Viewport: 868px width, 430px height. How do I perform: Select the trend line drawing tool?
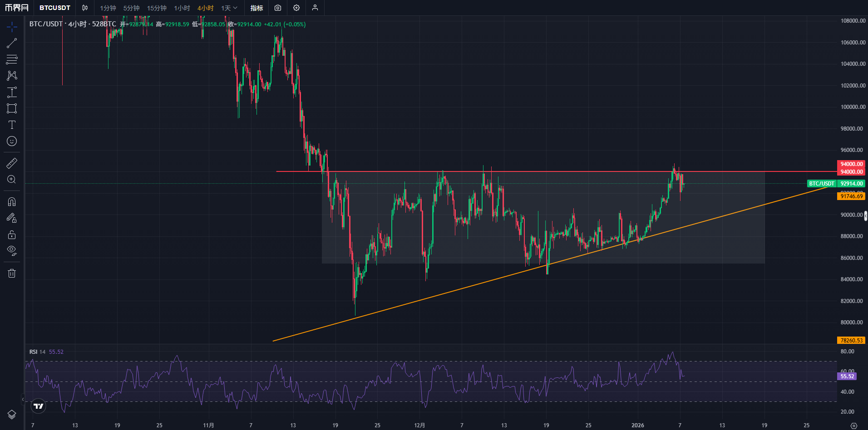click(12, 43)
